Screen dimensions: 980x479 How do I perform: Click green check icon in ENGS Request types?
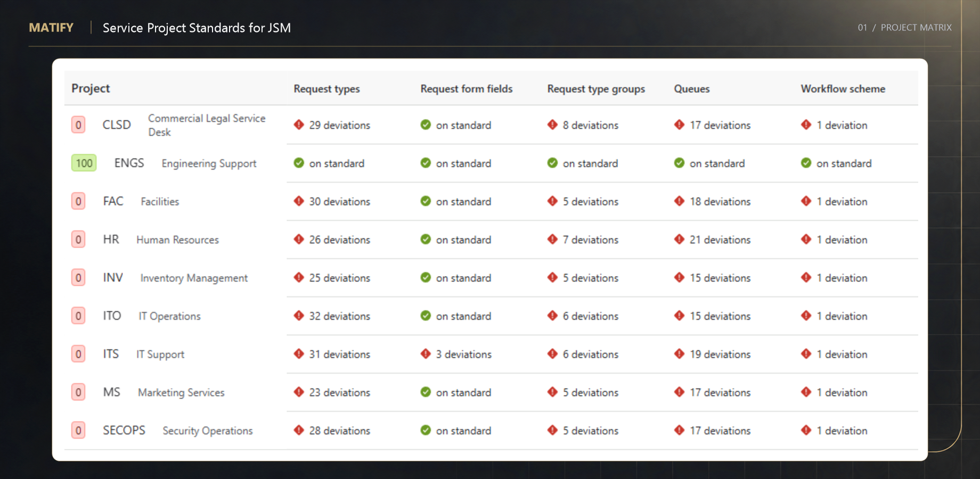click(x=299, y=163)
